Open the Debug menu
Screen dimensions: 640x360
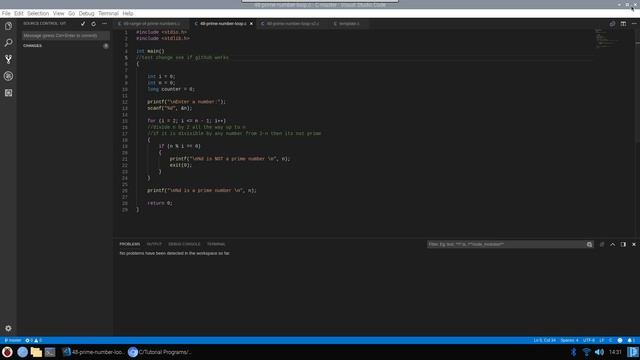tap(87, 13)
